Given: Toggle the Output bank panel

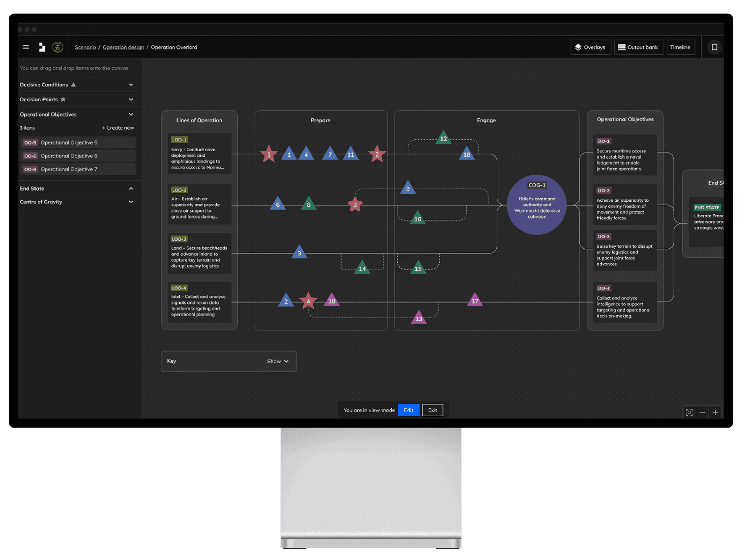Looking at the screenshot, I should [x=638, y=47].
